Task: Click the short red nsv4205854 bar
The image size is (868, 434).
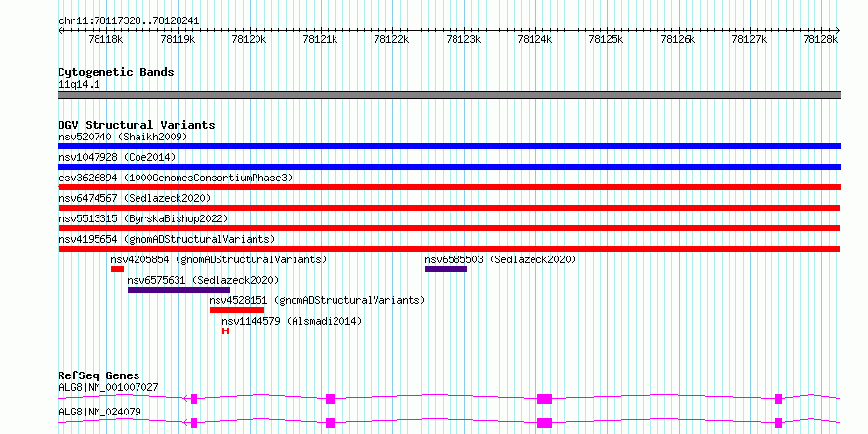Action: [117, 269]
